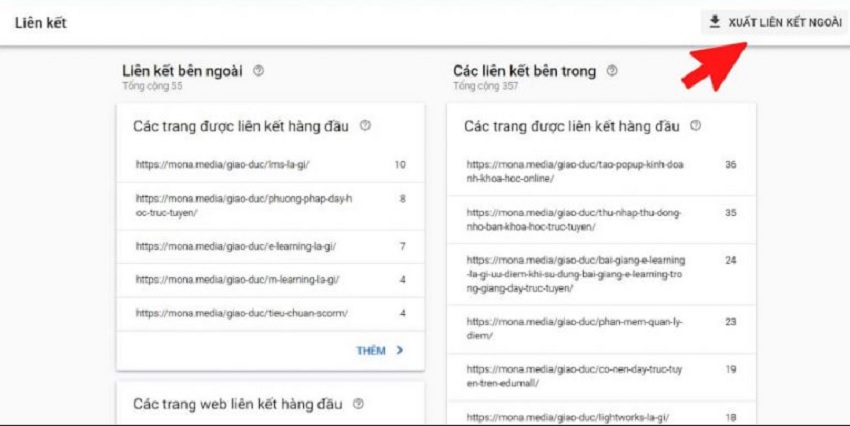The height and width of the screenshot is (426, 850).
Task: Open help icon next to Liên kết bên ngoài
Action: coord(259,71)
